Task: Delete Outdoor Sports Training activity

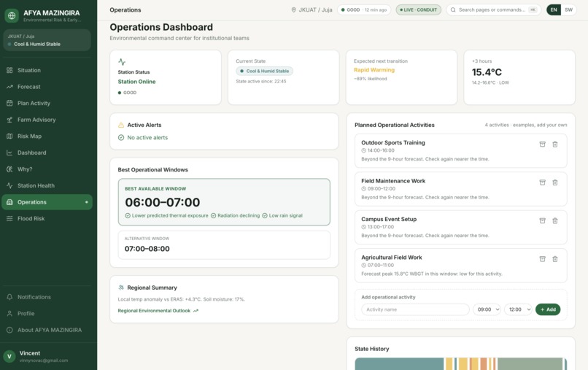Action: point(555,144)
